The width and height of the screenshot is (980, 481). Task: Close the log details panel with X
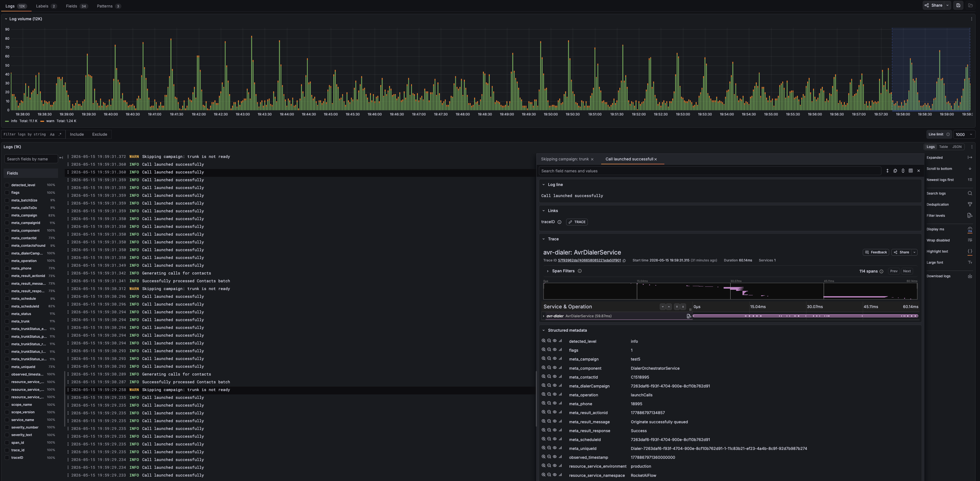point(918,171)
